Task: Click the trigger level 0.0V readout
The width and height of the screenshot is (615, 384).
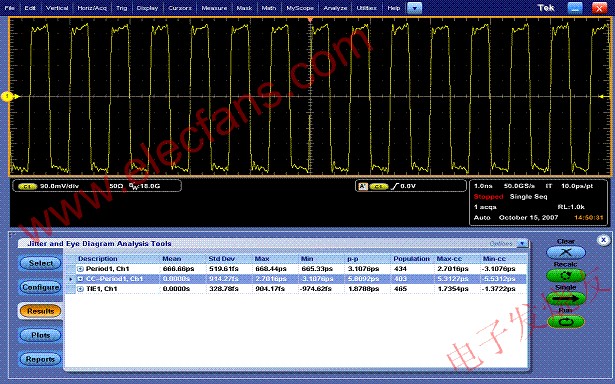Action: point(408,186)
